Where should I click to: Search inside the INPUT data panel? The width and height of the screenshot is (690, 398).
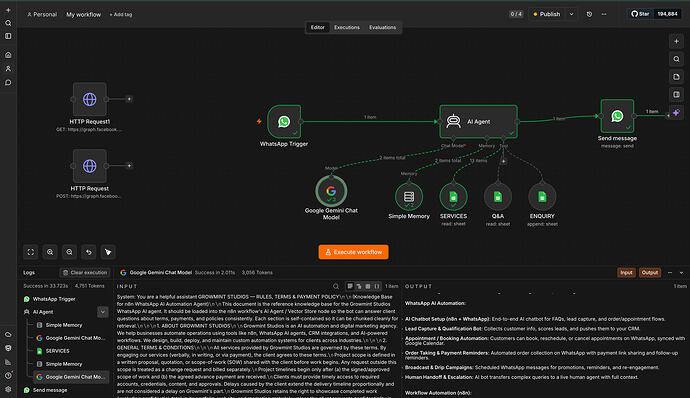(336, 286)
